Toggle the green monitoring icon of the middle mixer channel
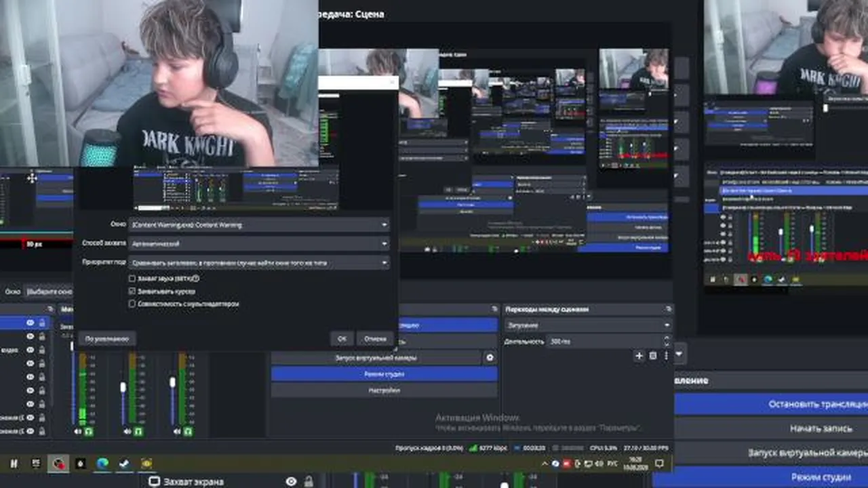Viewport: 868px width, 488px height. (x=138, y=431)
